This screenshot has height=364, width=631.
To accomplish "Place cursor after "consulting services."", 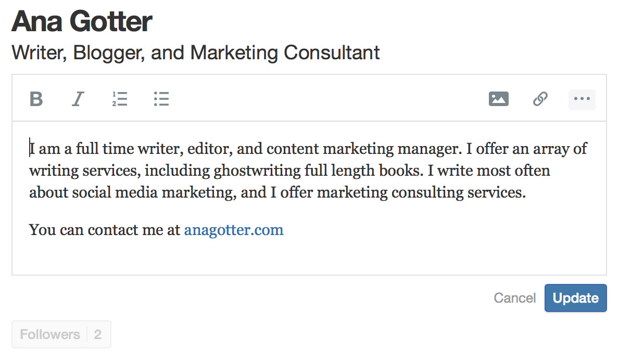I will [527, 193].
